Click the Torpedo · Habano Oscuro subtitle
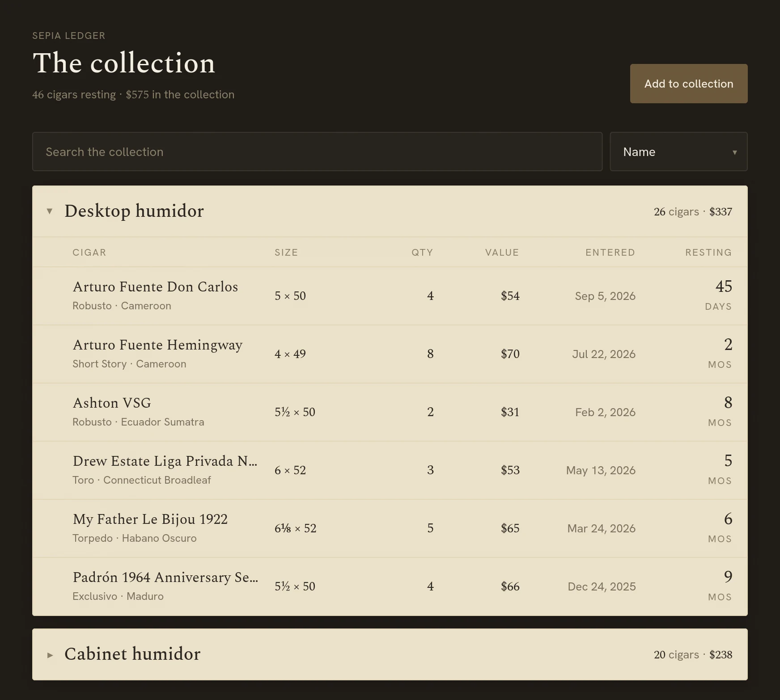 [135, 538]
